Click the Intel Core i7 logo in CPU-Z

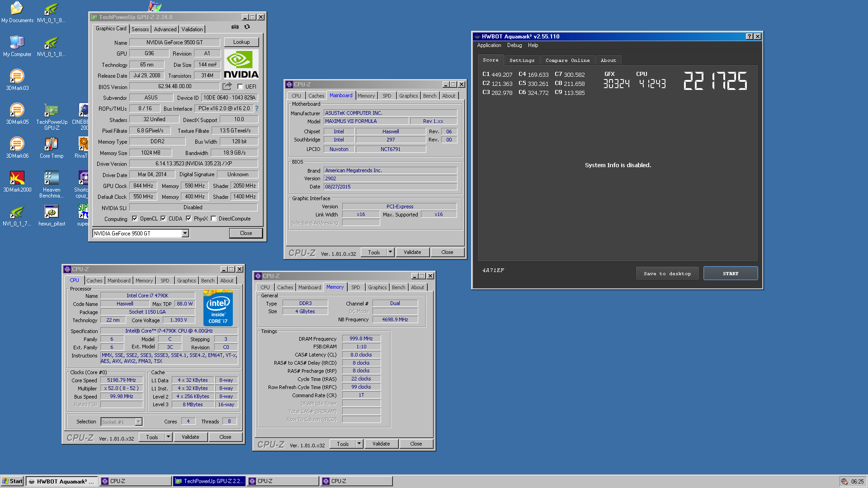[218, 308]
